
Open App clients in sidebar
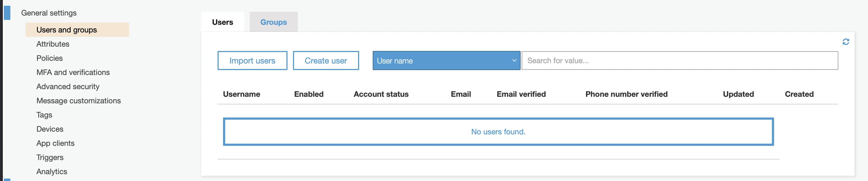click(55, 143)
